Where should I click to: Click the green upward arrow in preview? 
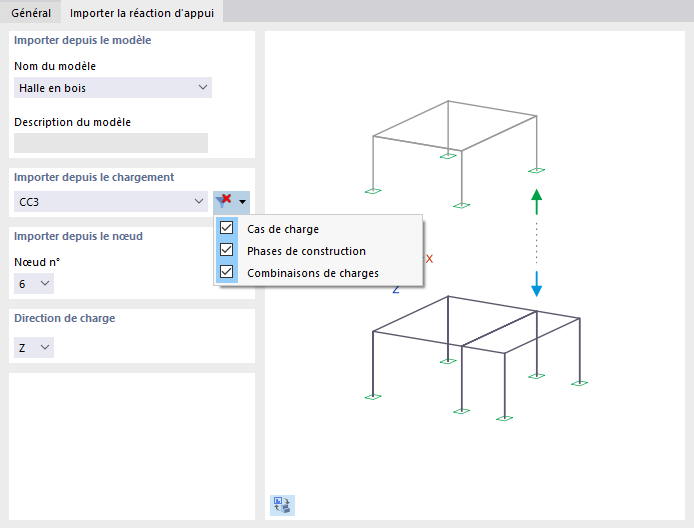[x=536, y=201]
